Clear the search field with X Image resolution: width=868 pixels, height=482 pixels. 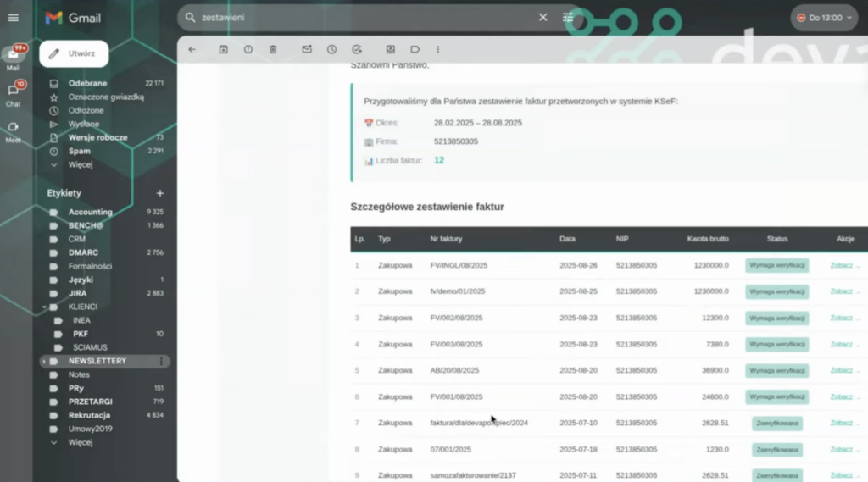543,17
